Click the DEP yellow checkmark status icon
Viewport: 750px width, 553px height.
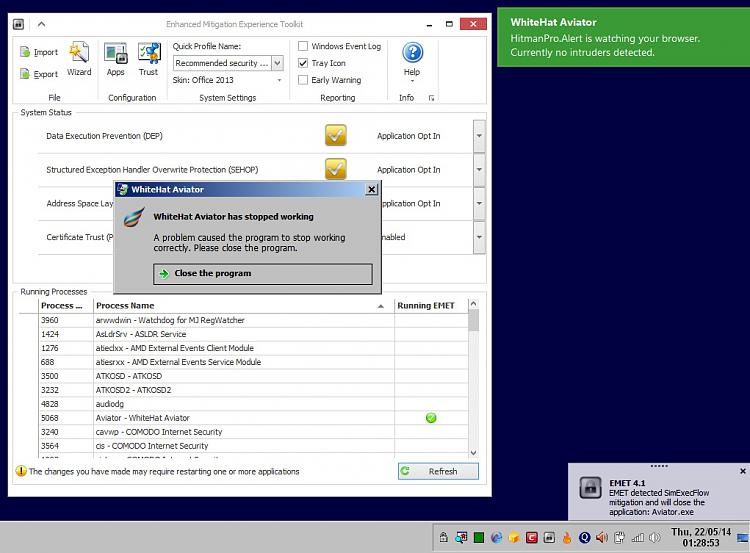336,135
